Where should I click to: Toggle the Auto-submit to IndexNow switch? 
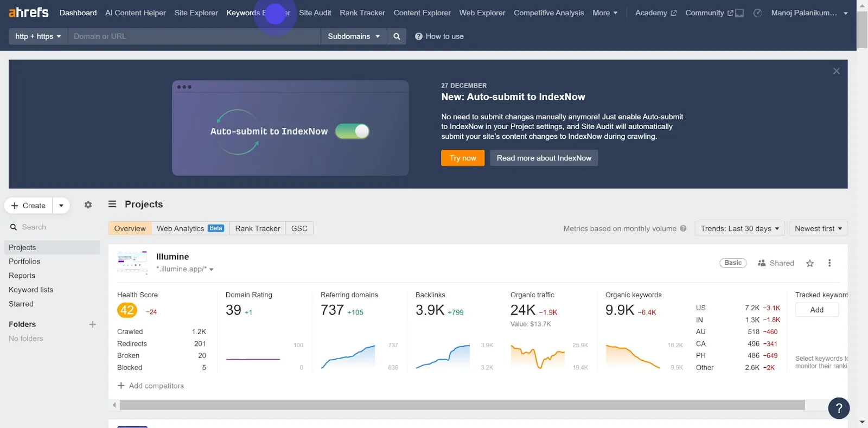pyautogui.click(x=352, y=131)
